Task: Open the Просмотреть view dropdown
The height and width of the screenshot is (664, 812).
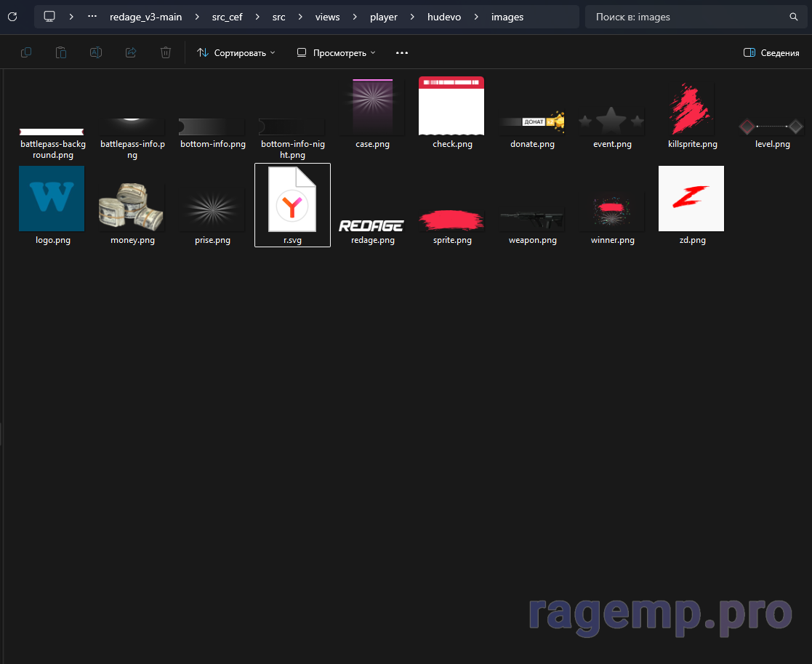Action: pos(336,53)
